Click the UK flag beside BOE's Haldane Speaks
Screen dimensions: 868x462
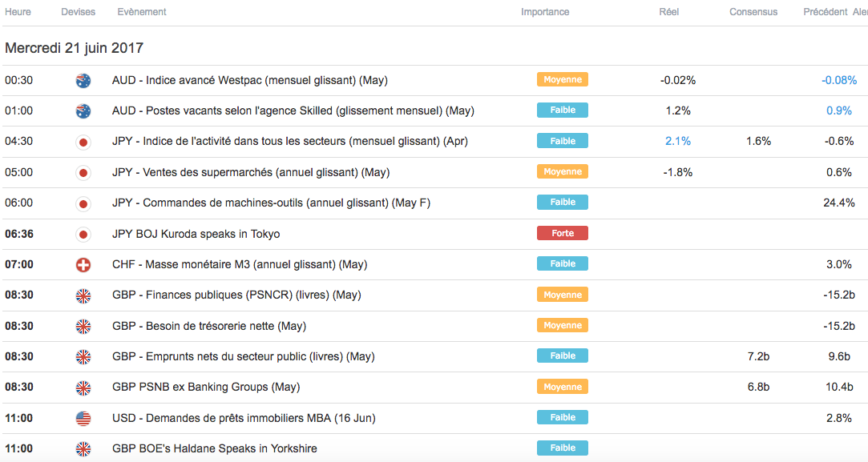[83, 448]
